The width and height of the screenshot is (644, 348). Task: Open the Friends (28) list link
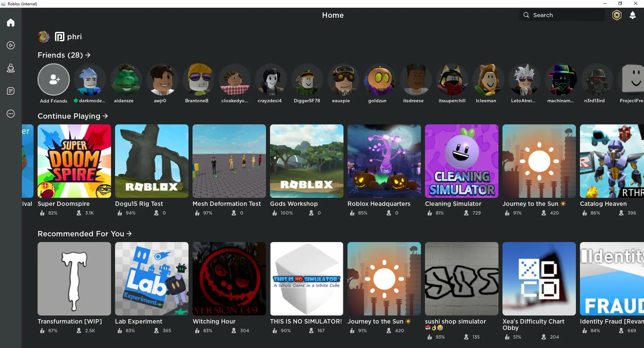click(x=64, y=55)
